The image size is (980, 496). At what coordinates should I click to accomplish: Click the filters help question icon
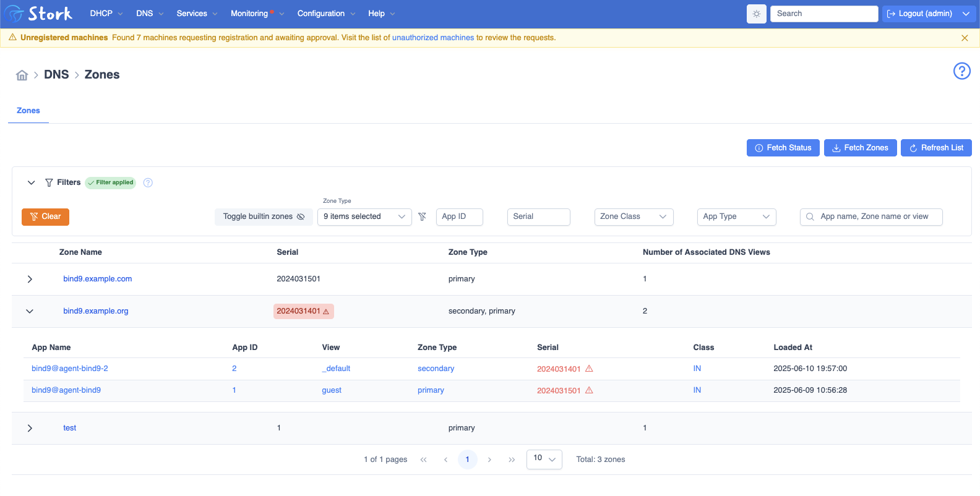click(148, 182)
